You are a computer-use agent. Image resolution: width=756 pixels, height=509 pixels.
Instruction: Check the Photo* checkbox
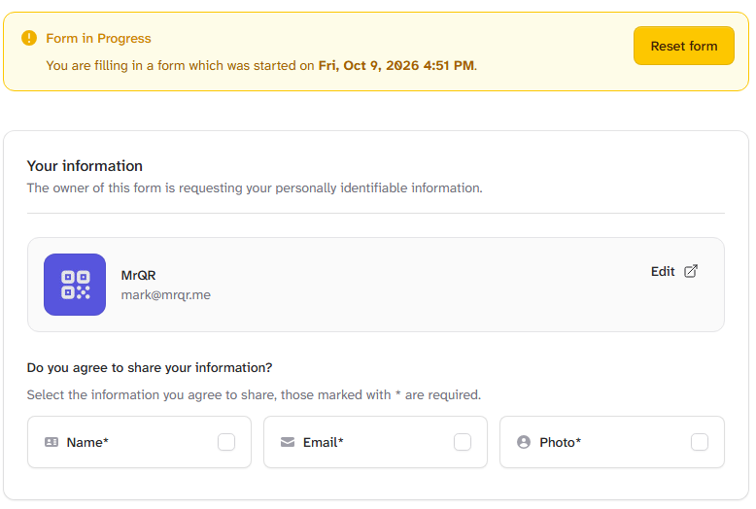pos(699,442)
